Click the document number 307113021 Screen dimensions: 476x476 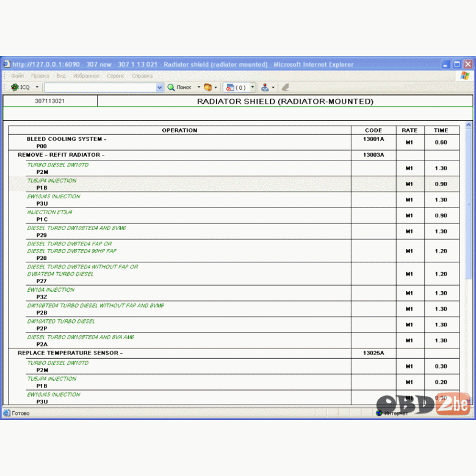pyautogui.click(x=50, y=101)
